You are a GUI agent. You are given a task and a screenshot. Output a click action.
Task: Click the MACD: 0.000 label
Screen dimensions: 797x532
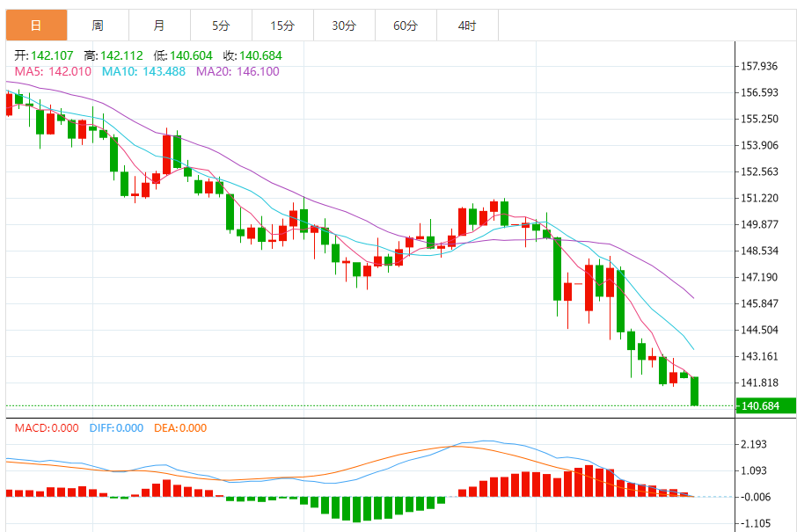click(x=47, y=428)
